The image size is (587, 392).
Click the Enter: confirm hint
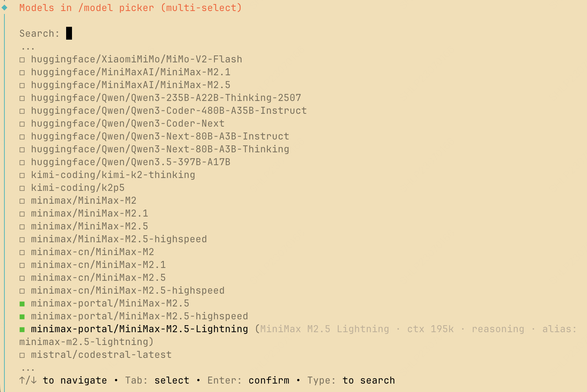[x=248, y=380]
